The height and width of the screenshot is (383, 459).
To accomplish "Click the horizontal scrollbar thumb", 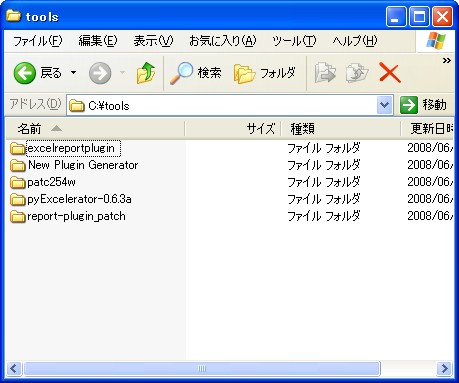I will pyautogui.click(x=202, y=369).
